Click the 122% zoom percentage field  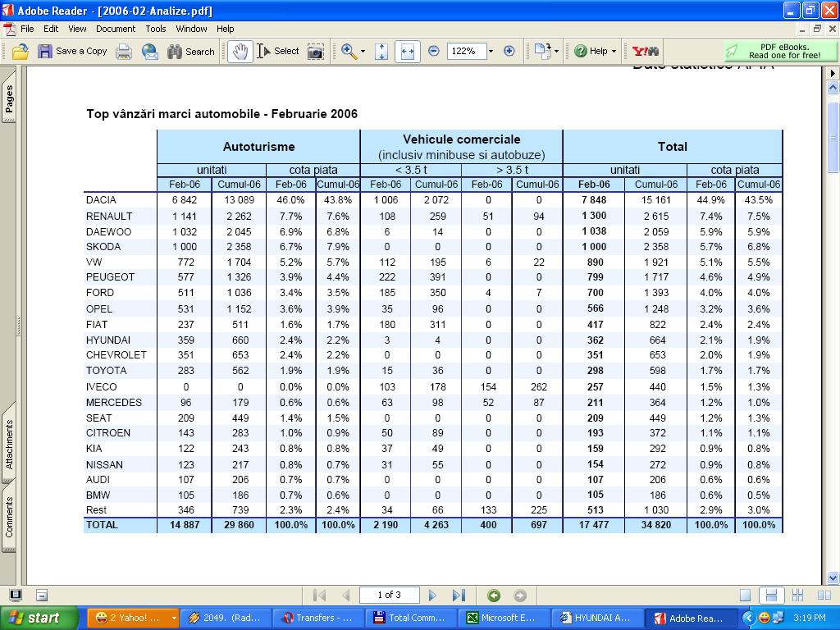466,52
